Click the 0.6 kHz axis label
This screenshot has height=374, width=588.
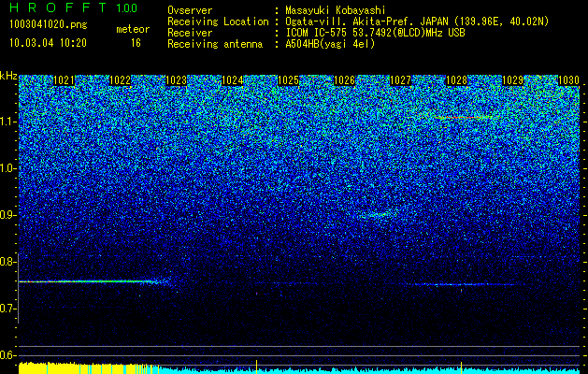click(x=8, y=355)
